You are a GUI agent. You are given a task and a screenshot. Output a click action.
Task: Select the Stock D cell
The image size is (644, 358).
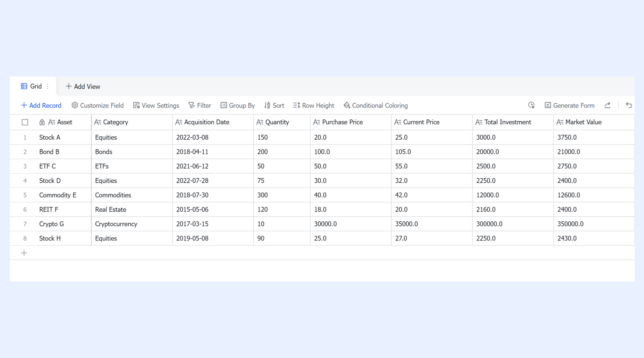pyautogui.click(x=64, y=181)
